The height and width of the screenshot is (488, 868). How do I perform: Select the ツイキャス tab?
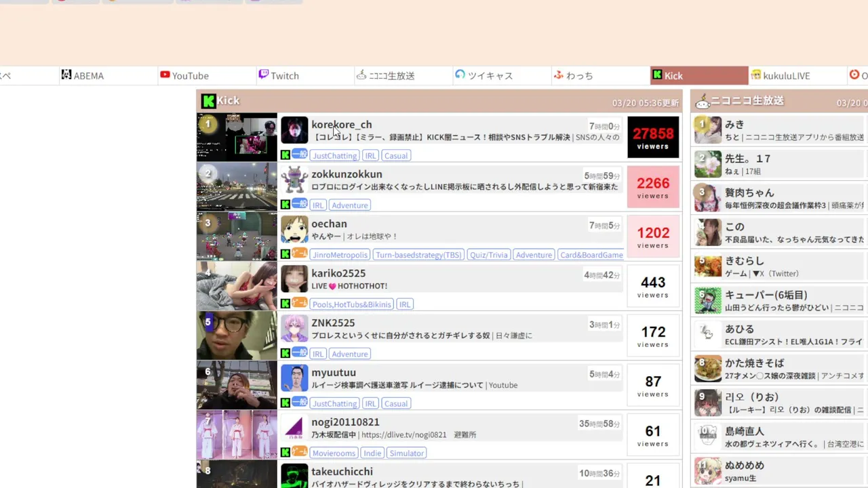point(502,76)
